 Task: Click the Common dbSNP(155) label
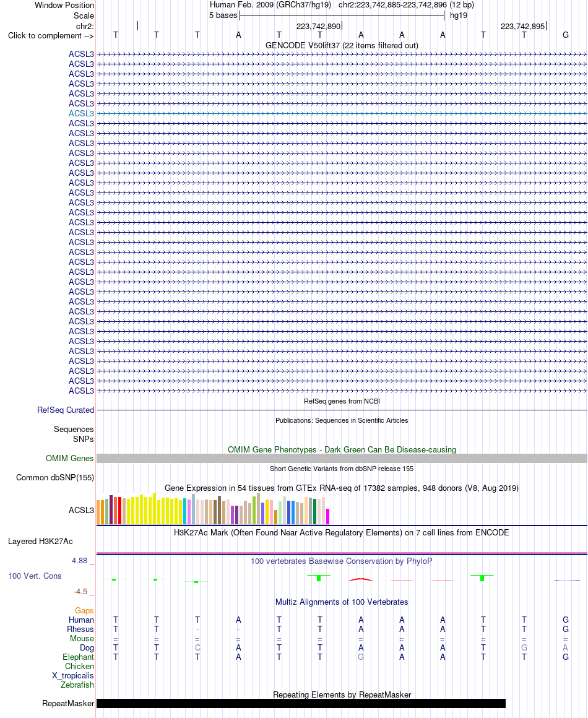[55, 478]
